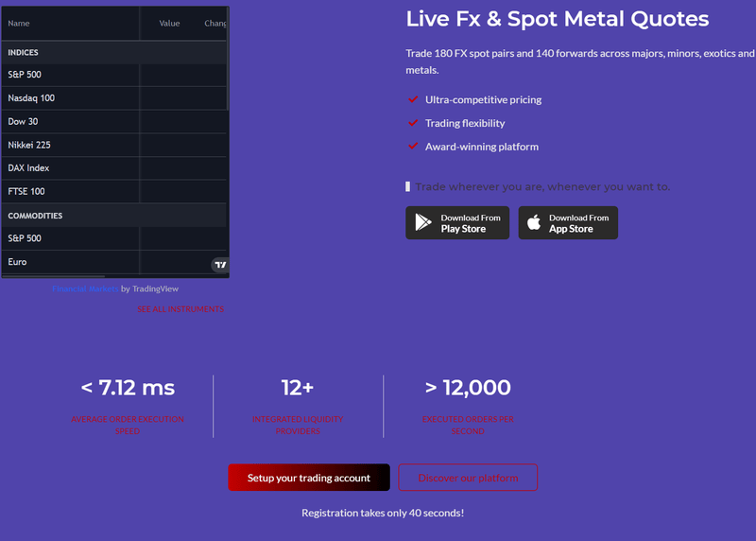The image size is (756, 541).
Task: Click the Award-winning platform checkmark
Action: [413, 146]
